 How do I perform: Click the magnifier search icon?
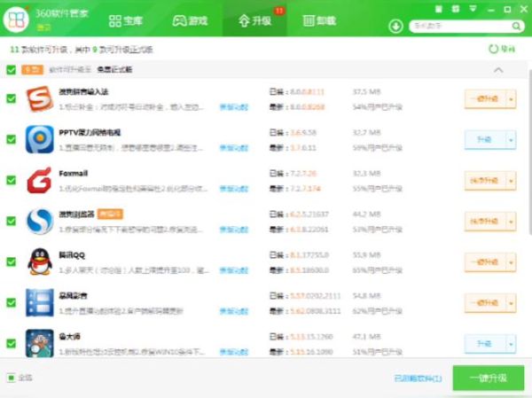point(516,26)
